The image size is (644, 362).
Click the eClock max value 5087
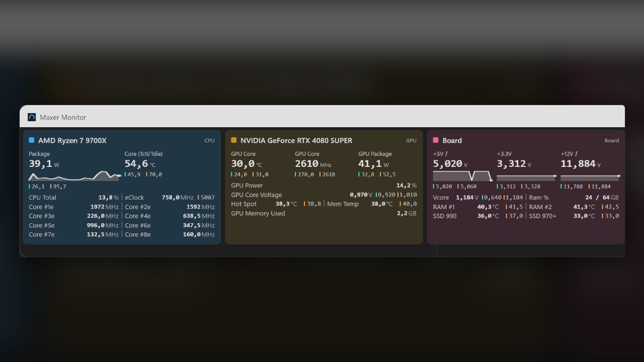(x=206, y=198)
